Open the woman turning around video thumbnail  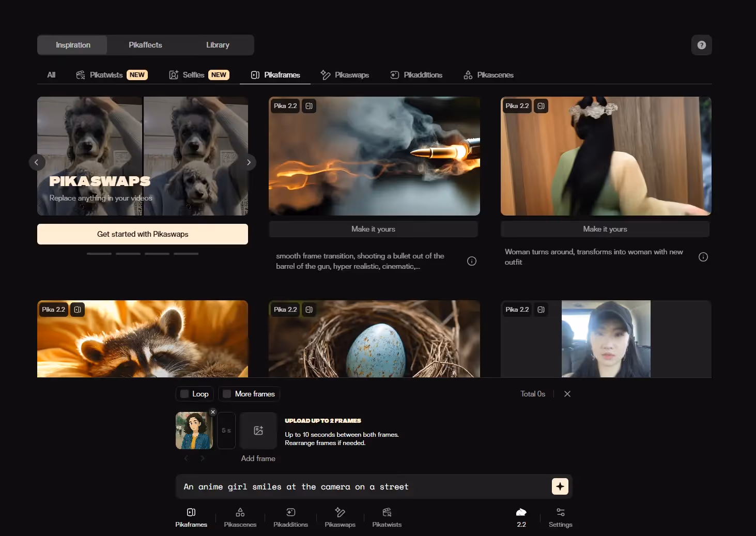(x=606, y=156)
